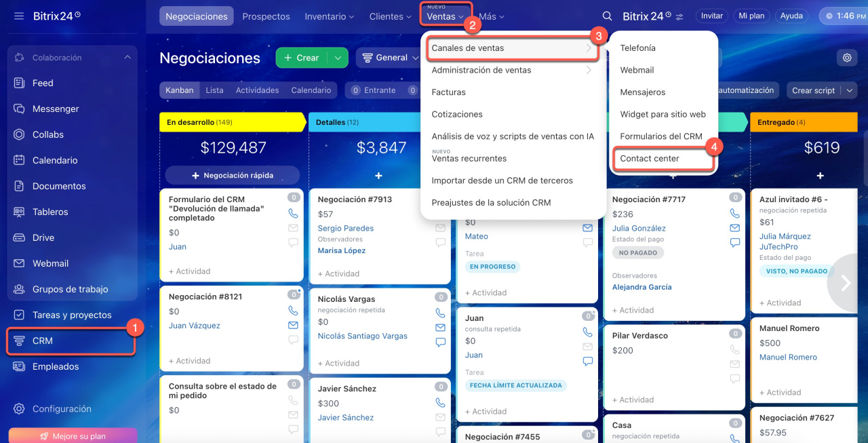
Task: Click email icon on Negociación #7717 card
Action: [734, 228]
